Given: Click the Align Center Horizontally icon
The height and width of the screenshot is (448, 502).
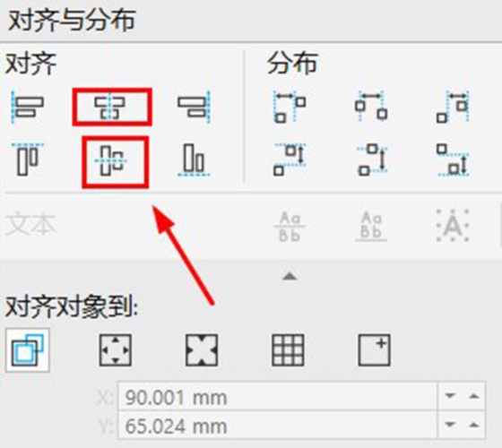Looking at the screenshot, I should 111,107.
